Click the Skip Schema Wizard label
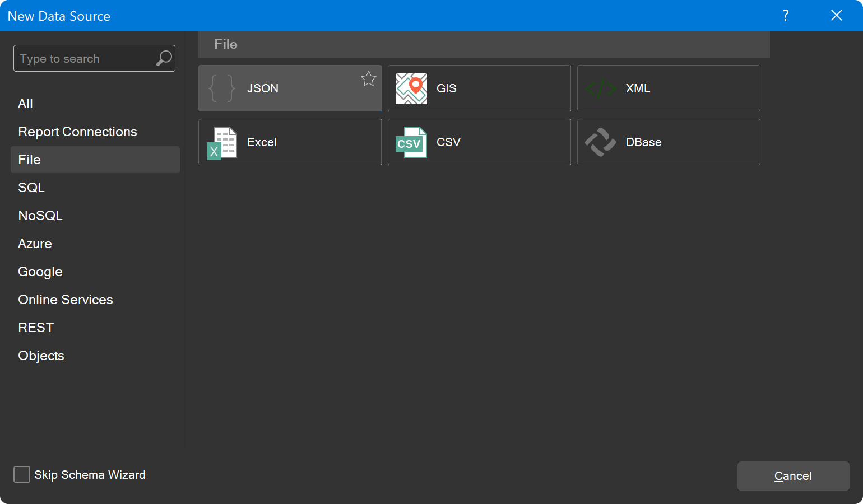 (90, 475)
